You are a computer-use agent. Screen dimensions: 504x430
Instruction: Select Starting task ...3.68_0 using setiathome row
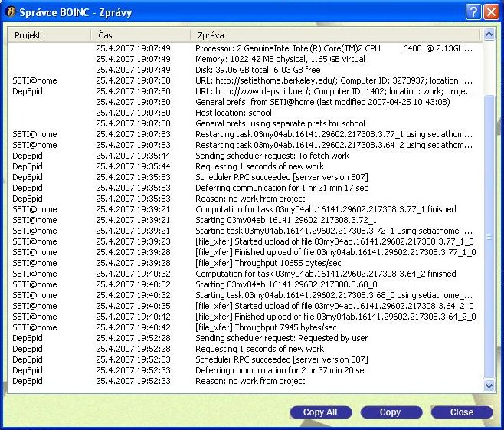point(244,295)
